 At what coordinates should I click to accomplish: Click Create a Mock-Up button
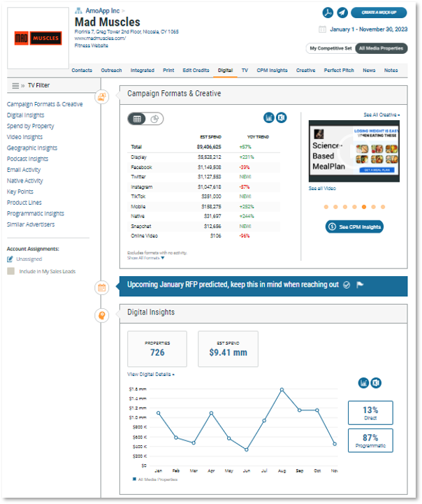pyautogui.click(x=379, y=13)
